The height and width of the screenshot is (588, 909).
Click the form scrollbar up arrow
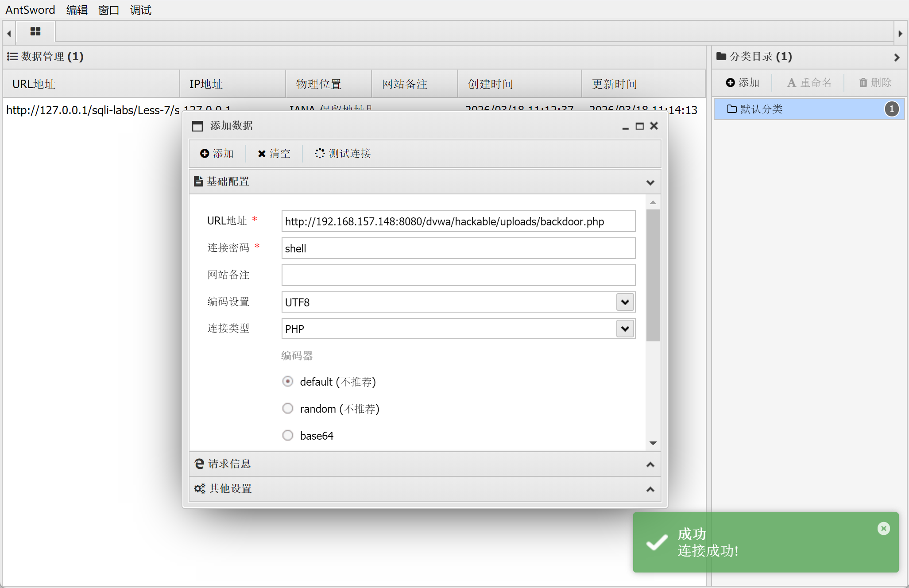[653, 202]
